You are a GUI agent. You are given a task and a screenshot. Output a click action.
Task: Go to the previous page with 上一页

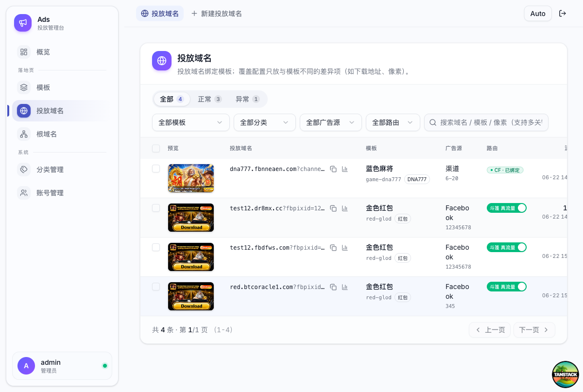click(x=490, y=330)
